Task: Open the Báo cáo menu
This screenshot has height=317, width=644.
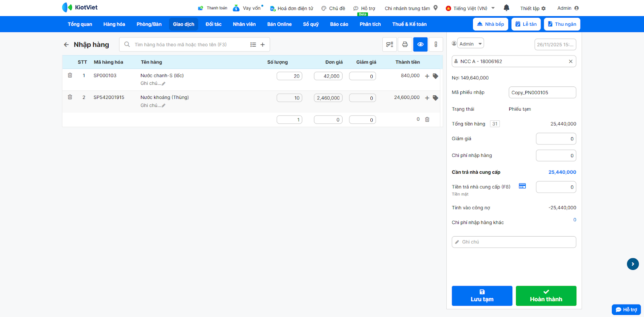Action: (339, 24)
